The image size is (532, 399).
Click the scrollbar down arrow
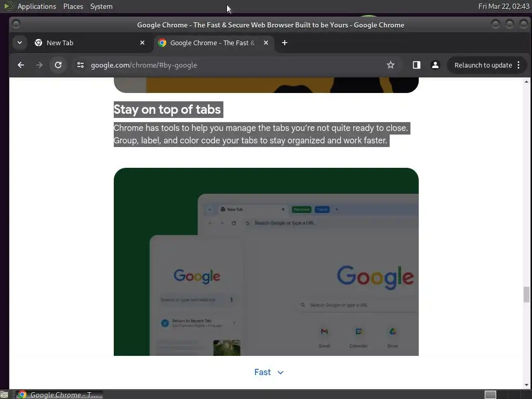tap(526, 385)
